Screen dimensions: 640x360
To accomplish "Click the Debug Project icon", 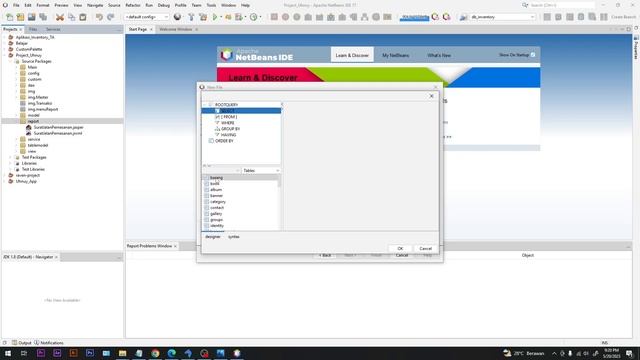I will 239,17.
